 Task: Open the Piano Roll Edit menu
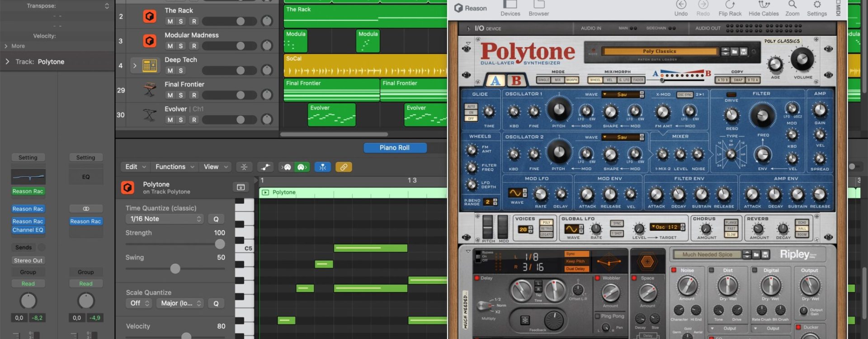tap(136, 167)
